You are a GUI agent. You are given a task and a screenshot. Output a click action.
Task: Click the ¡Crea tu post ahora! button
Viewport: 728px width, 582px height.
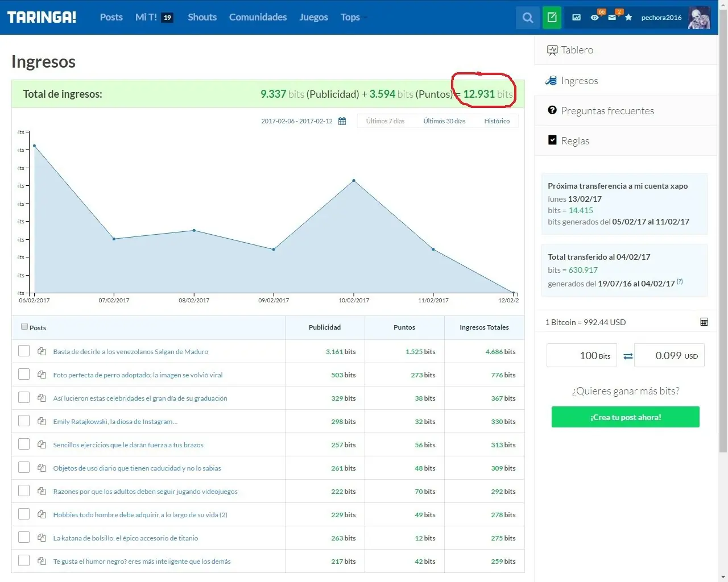click(x=625, y=417)
